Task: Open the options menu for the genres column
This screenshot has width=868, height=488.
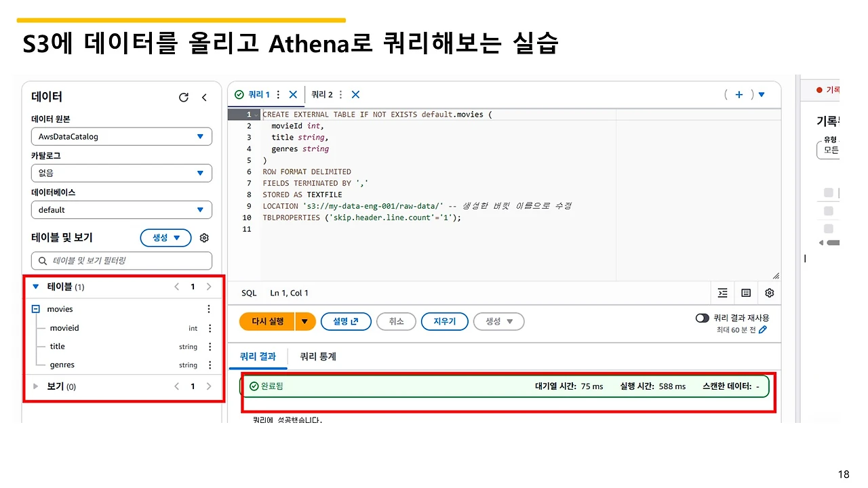Action: [x=210, y=365]
